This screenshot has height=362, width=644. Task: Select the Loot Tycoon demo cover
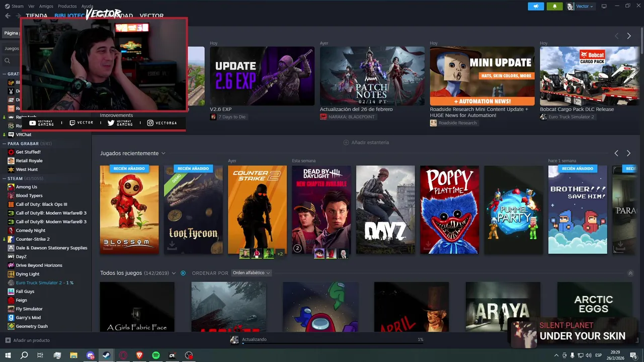pos(193,210)
